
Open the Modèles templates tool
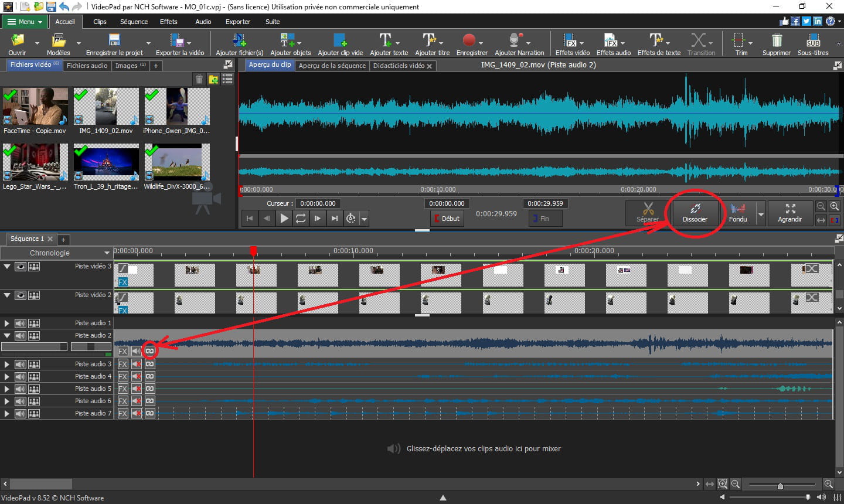[x=58, y=44]
